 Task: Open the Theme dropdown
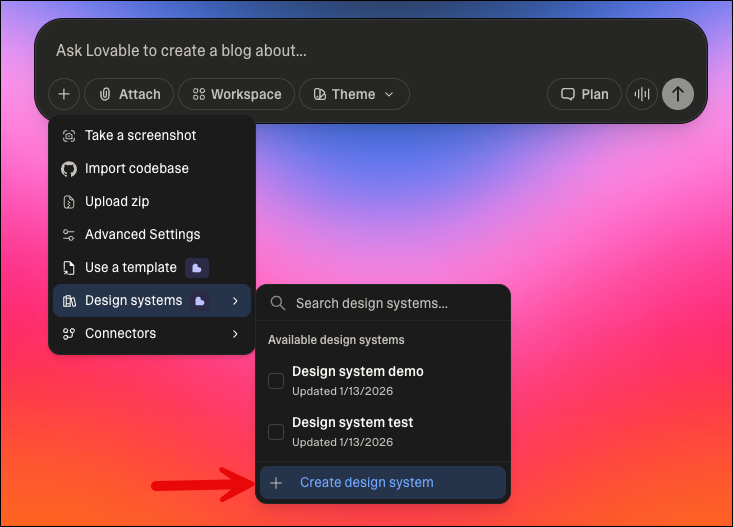point(354,94)
